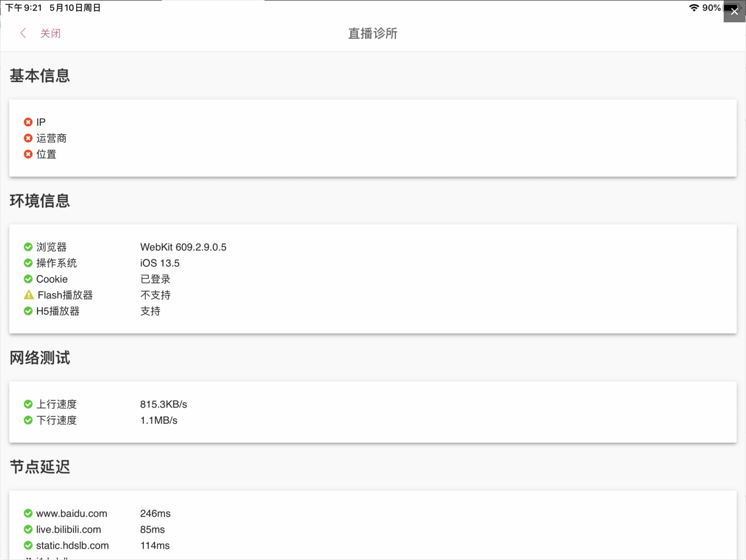This screenshot has height=560, width=746.
Task: Tap the 直播诊所 title text
Action: 372,33
